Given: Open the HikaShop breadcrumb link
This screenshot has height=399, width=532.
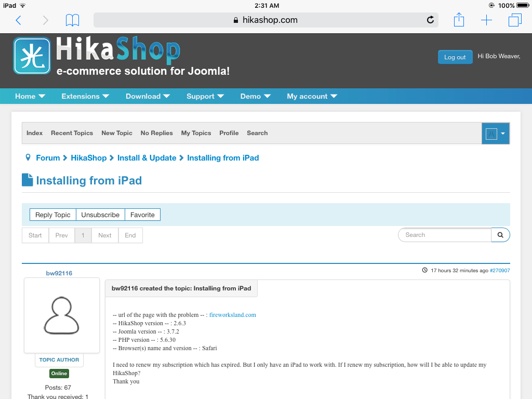Looking at the screenshot, I should point(88,158).
